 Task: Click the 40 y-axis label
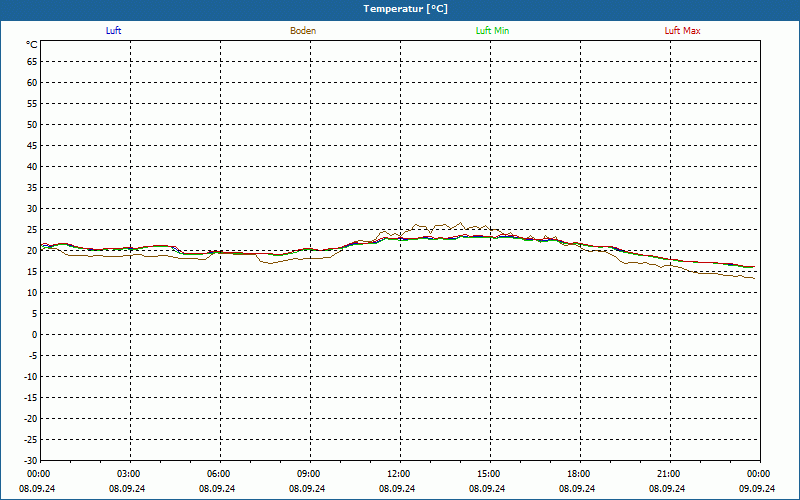point(32,167)
